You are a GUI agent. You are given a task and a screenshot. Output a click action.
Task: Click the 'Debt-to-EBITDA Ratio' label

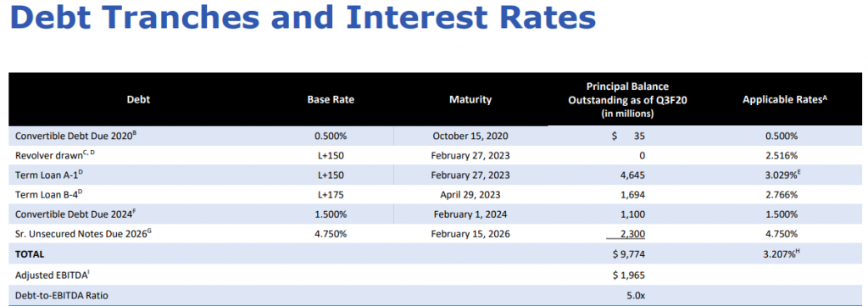(x=61, y=296)
